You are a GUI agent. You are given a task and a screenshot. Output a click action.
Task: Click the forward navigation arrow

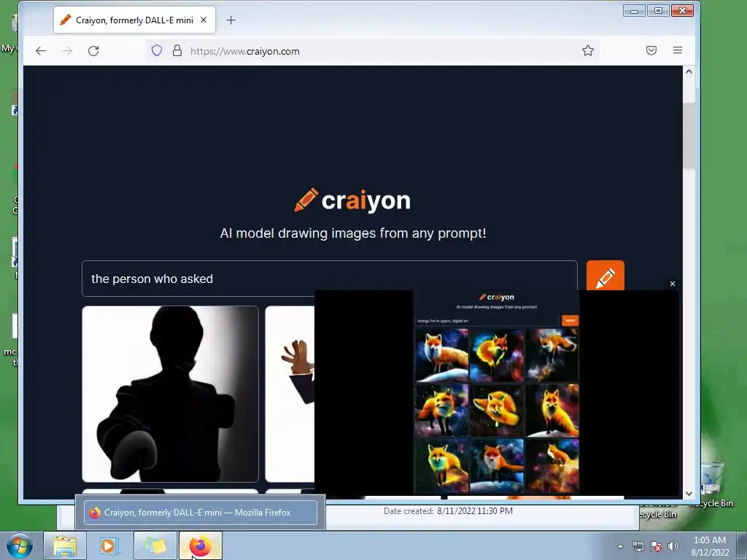(67, 51)
